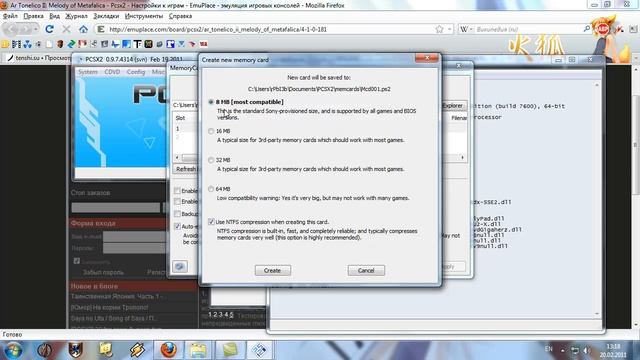
Task: Open the PCSX2 taskbar icon
Action: [x=260, y=350]
